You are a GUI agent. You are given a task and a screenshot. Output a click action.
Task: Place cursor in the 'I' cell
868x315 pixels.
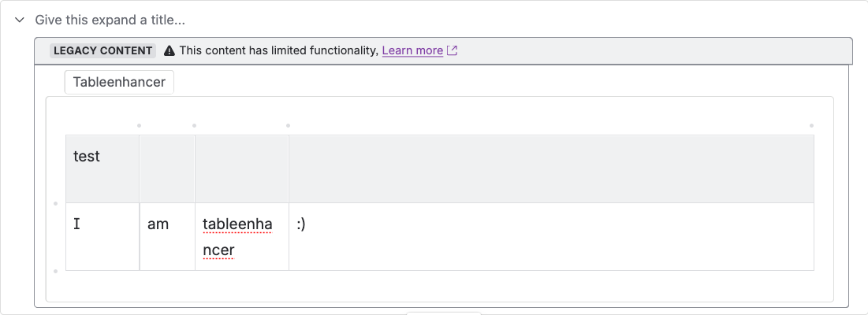click(x=102, y=236)
